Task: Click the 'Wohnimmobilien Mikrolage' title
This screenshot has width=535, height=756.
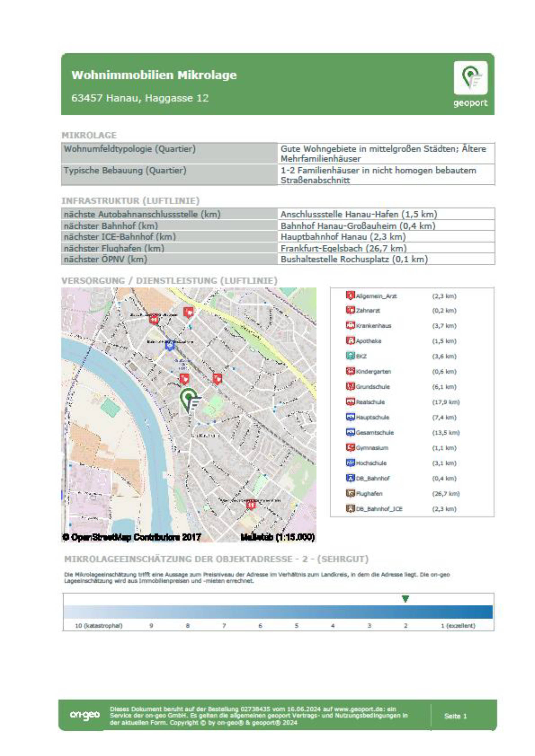Action: pyautogui.click(x=154, y=75)
